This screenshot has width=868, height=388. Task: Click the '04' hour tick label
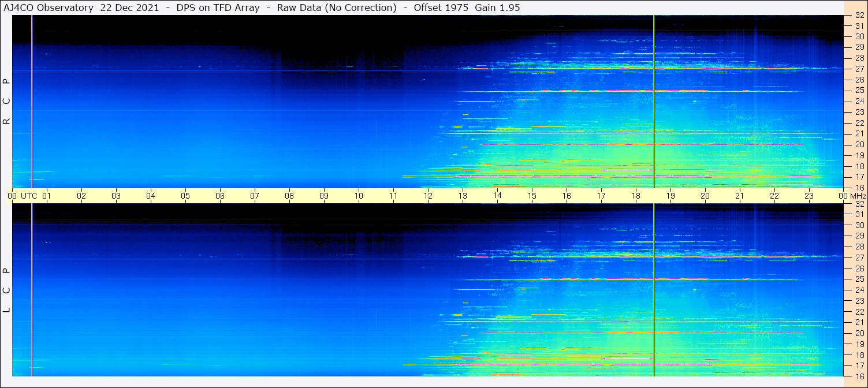pyautogui.click(x=151, y=196)
